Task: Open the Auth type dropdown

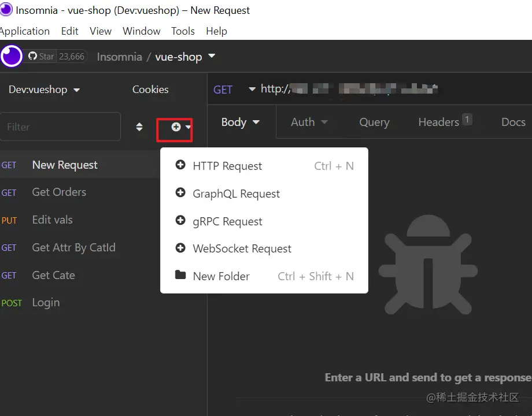Action: (x=309, y=122)
